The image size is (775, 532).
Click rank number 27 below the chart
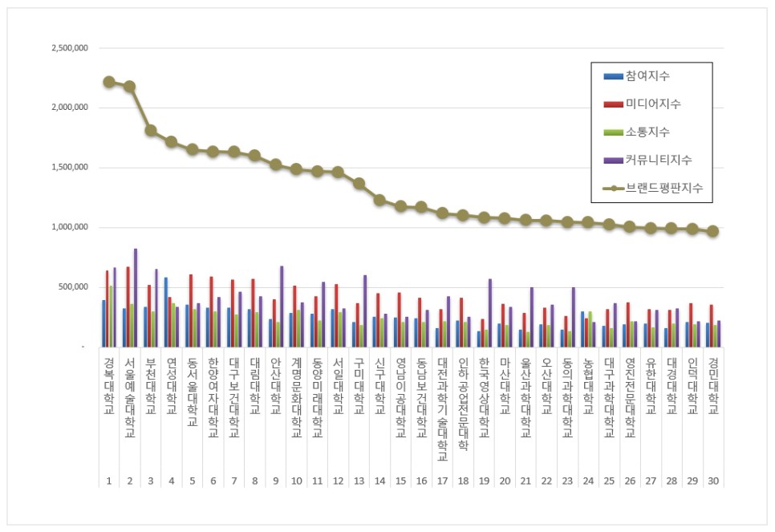pos(651,481)
